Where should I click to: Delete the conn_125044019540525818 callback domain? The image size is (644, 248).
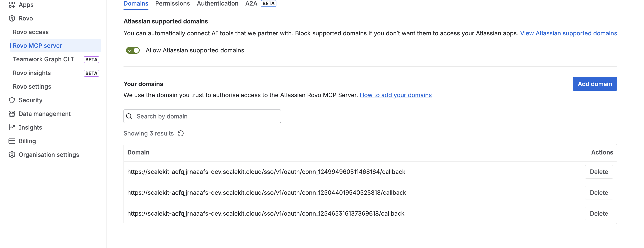(599, 193)
